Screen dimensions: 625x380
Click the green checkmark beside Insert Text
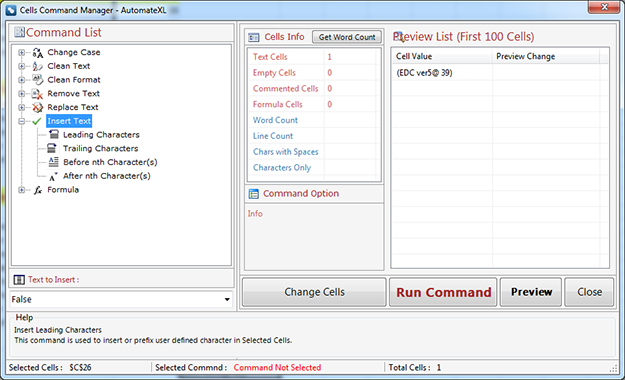pyautogui.click(x=37, y=121)
